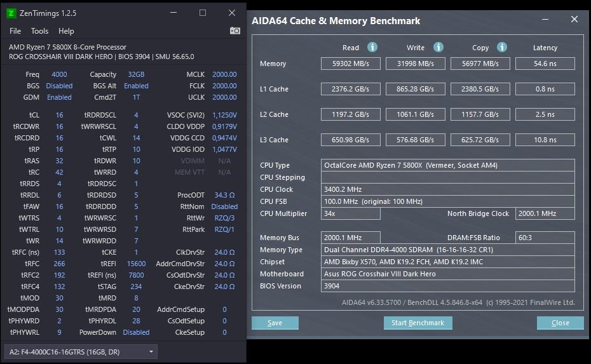Click the Memory Type field DDR4-4000 SDRAM

(448, 250)
